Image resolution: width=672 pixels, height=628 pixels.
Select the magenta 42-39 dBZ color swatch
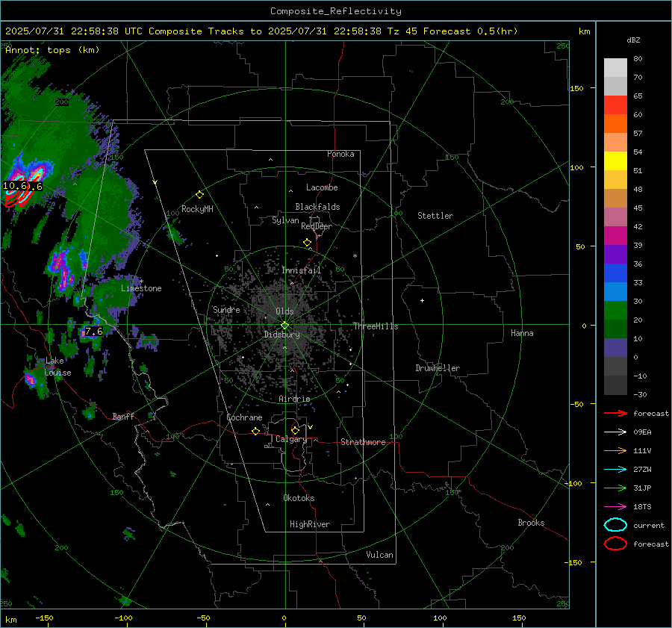(615, 236)
